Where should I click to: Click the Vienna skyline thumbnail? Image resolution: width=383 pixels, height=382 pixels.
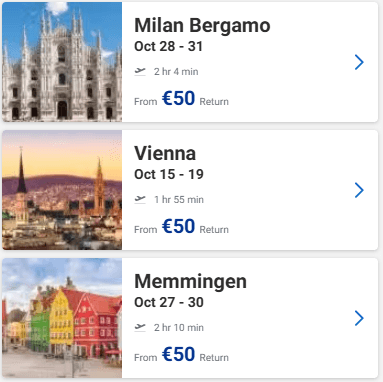tap(62, 190)
